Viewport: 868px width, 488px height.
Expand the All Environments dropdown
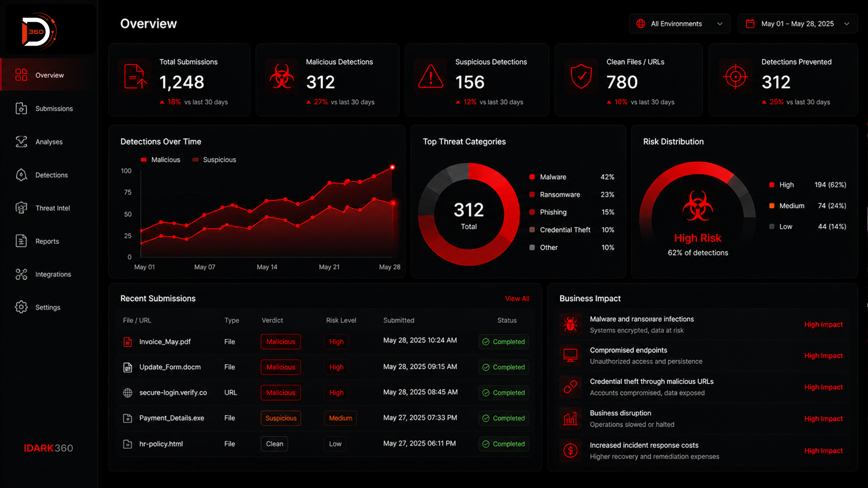(679, 24)
